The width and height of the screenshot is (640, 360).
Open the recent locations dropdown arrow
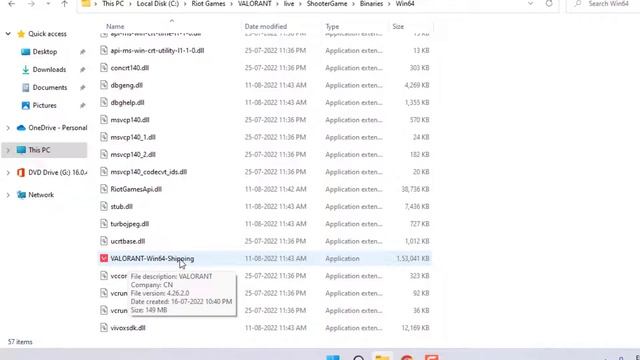click(x=48, y=4)
